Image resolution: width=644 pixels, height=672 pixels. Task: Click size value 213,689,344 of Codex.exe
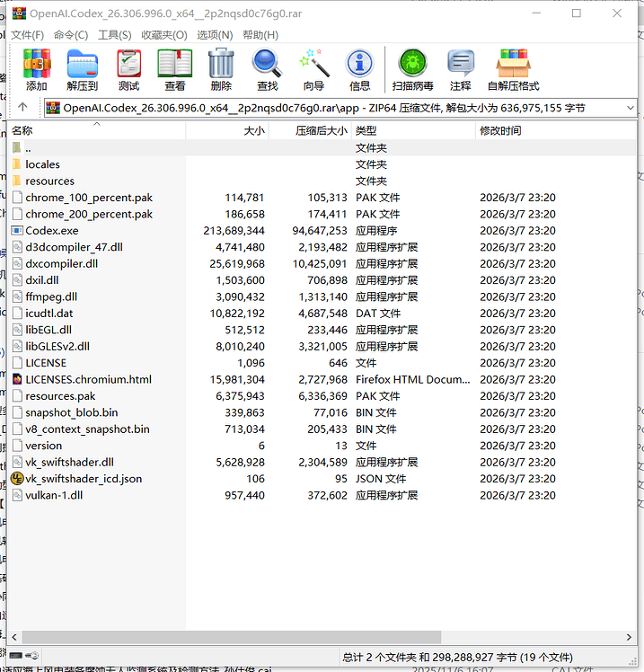(234, 231)
